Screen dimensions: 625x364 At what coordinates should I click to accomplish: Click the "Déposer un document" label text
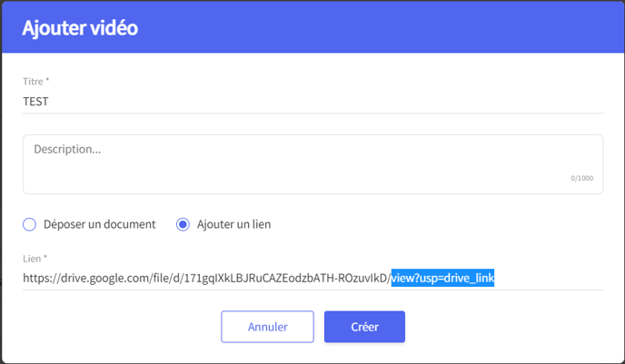tap(99, 224)
